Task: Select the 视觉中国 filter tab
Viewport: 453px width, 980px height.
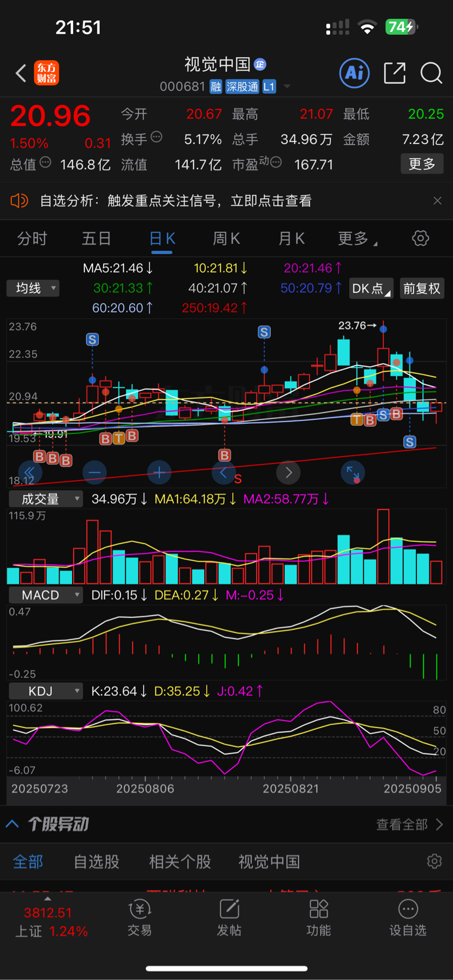Action: coord(270,861)
